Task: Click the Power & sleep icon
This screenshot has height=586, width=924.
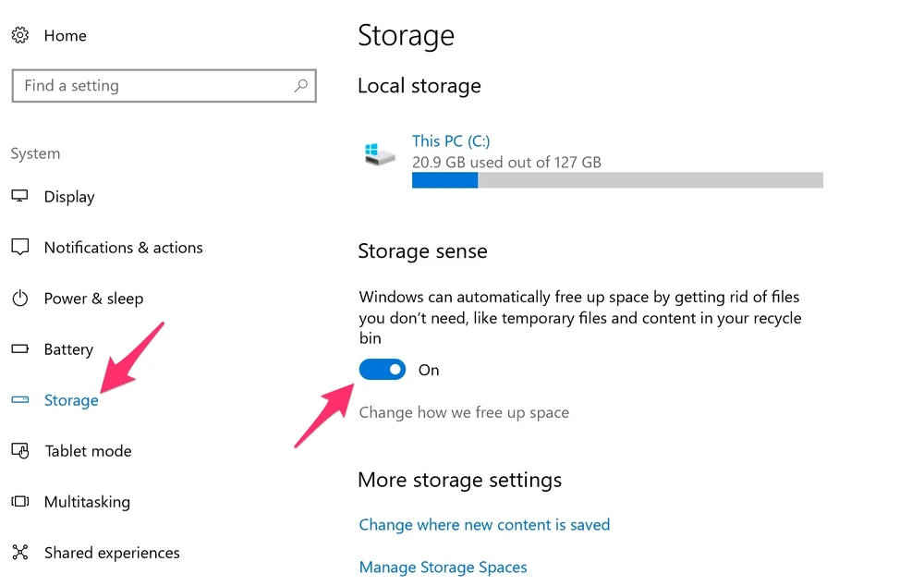Action: [19, 299]
